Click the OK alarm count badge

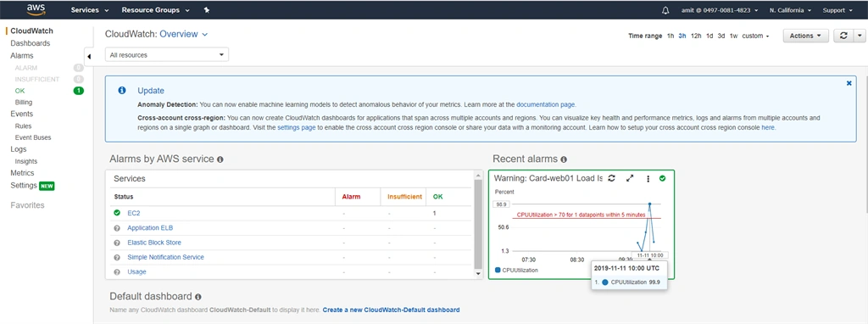(x=79, y=90)
